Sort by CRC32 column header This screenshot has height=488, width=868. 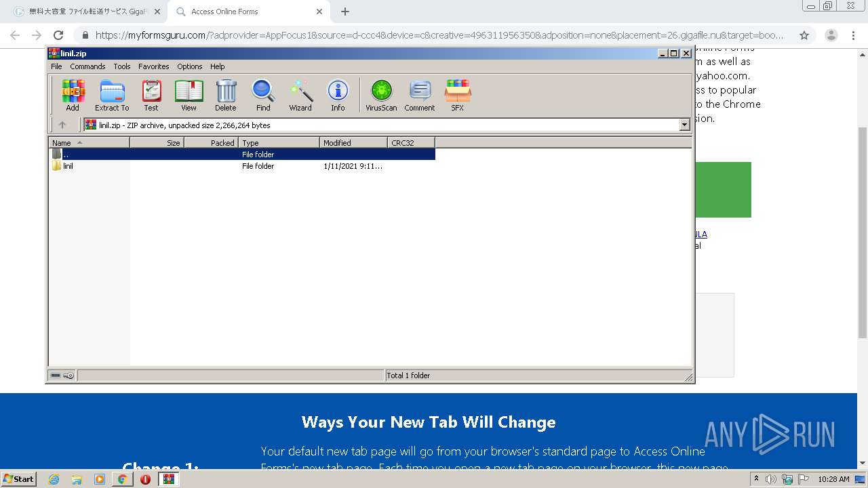tap(411, 142)
